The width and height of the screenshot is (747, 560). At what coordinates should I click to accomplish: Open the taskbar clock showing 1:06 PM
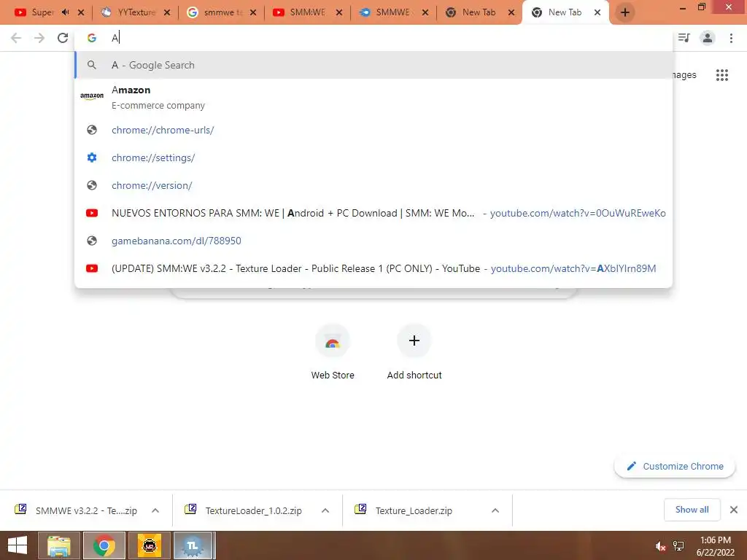(715, 546)
